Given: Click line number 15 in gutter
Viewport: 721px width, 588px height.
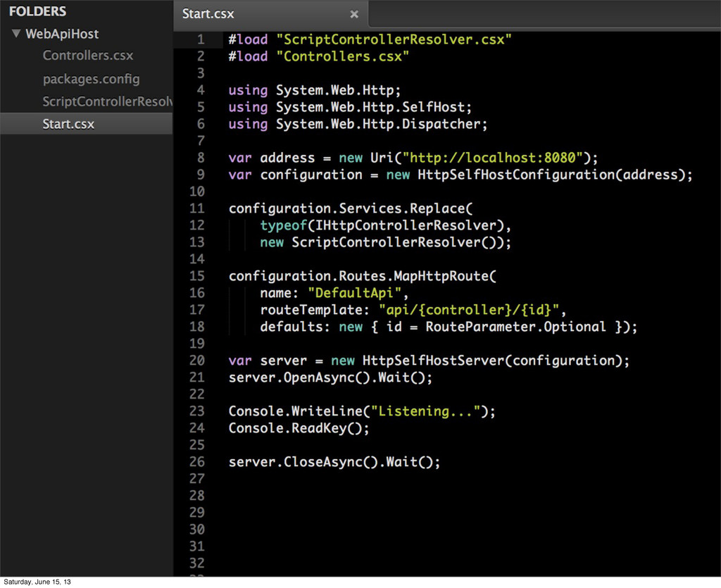Looking at the screenshot, I should [x=197, y=276].
